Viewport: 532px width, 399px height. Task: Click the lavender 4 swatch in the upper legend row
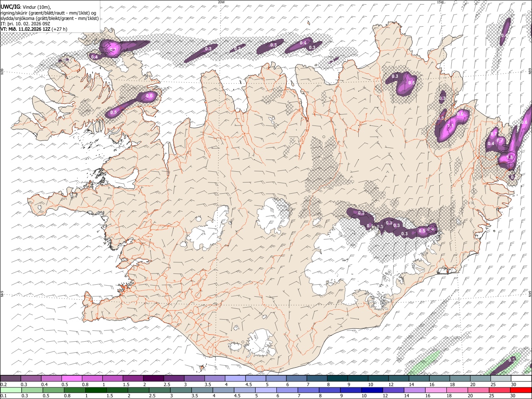(235, 379)
